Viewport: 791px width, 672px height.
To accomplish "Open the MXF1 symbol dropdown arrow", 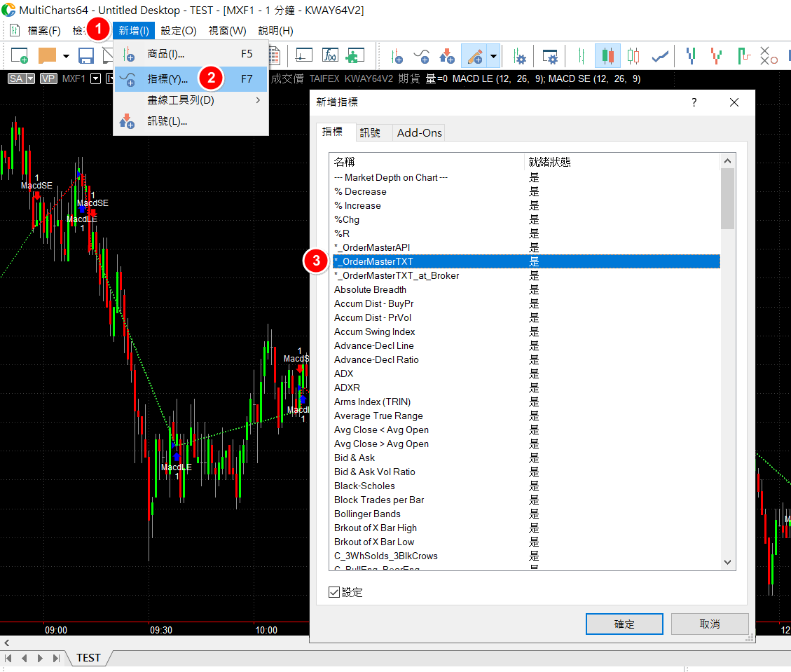I will tap(96, 78).
